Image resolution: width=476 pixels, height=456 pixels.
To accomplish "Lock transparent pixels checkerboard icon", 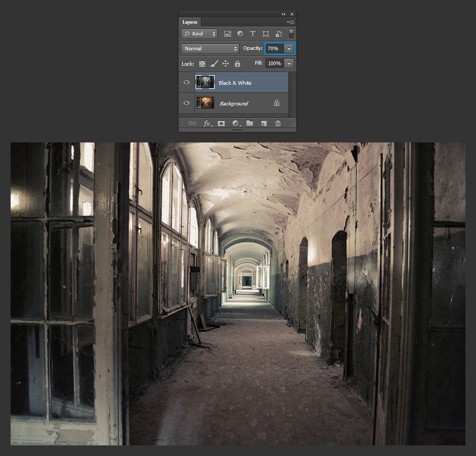I will click(x=202, y=64).
